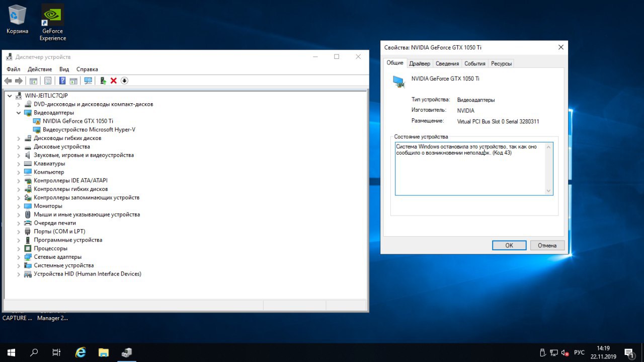Open the Вид menu
The height and width of the screenshot is (362, 644).
pyautogui.click(x=64, y=69)
